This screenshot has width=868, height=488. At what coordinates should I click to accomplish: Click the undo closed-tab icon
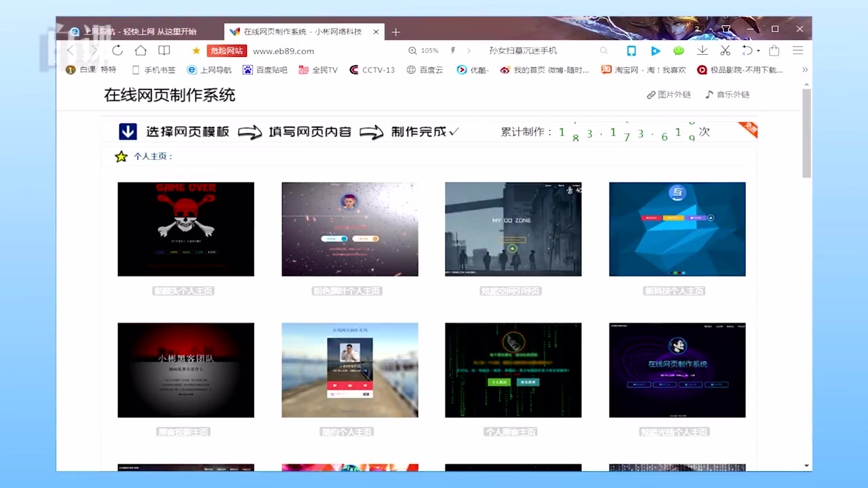click(747, 51)
